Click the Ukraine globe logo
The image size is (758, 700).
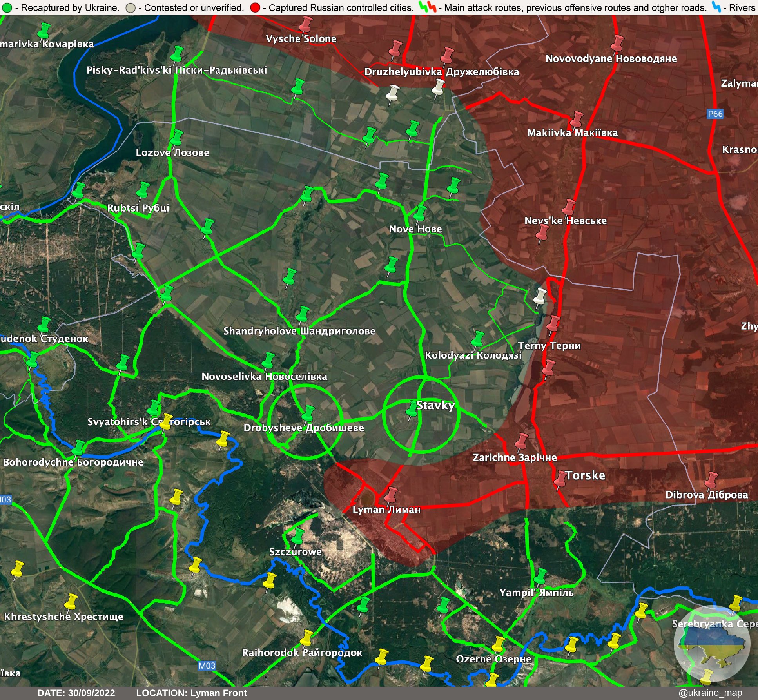(712, 644)
